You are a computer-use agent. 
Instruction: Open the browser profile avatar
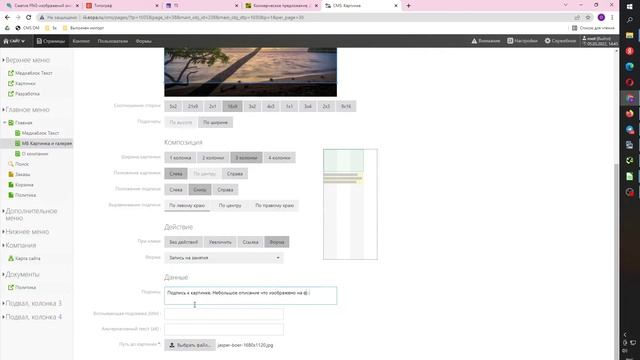[601, 18]
